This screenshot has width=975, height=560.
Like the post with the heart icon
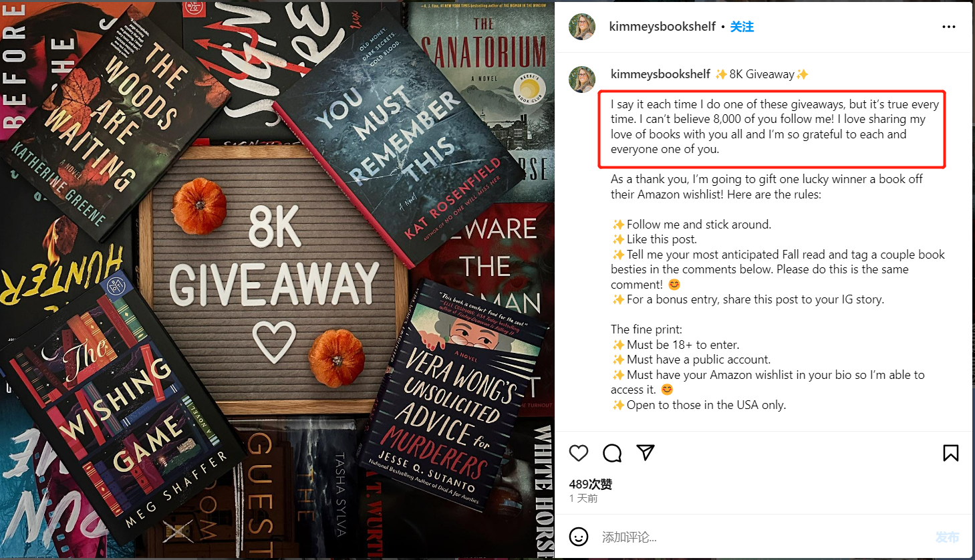pos(579,453)
